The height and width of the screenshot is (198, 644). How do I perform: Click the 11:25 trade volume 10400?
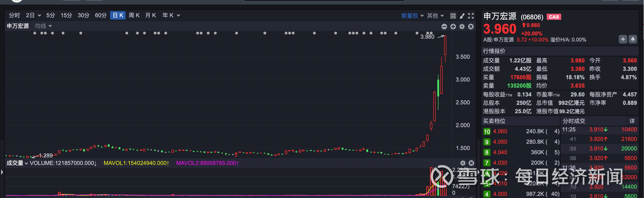pyautogui.click(x=629, y=130)
